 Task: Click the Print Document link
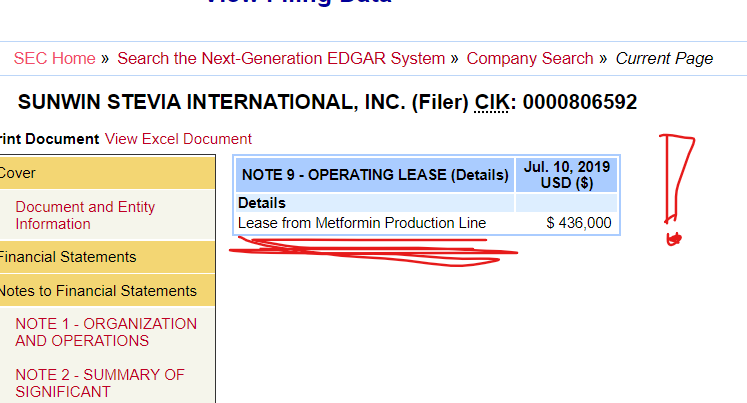pos(50,139)
